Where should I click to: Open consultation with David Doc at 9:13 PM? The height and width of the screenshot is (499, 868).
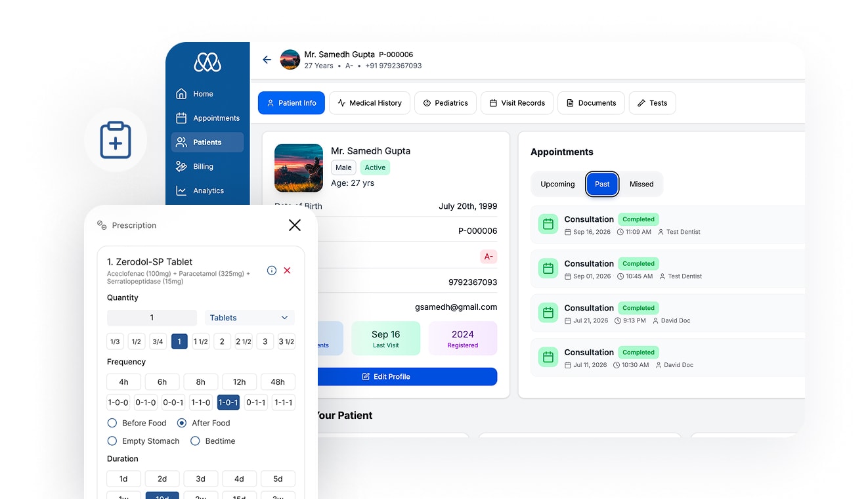coord(667,313)
